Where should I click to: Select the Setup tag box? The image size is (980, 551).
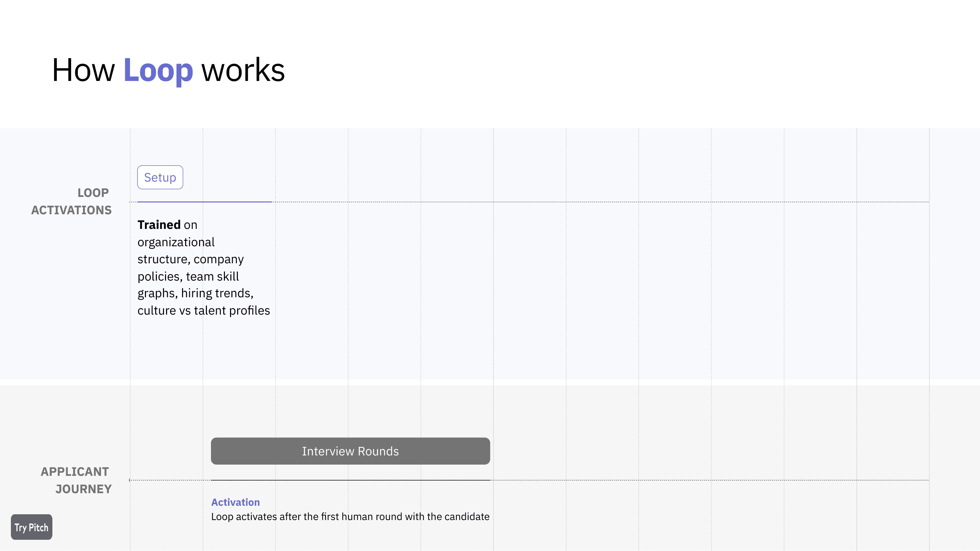[160, 177]
